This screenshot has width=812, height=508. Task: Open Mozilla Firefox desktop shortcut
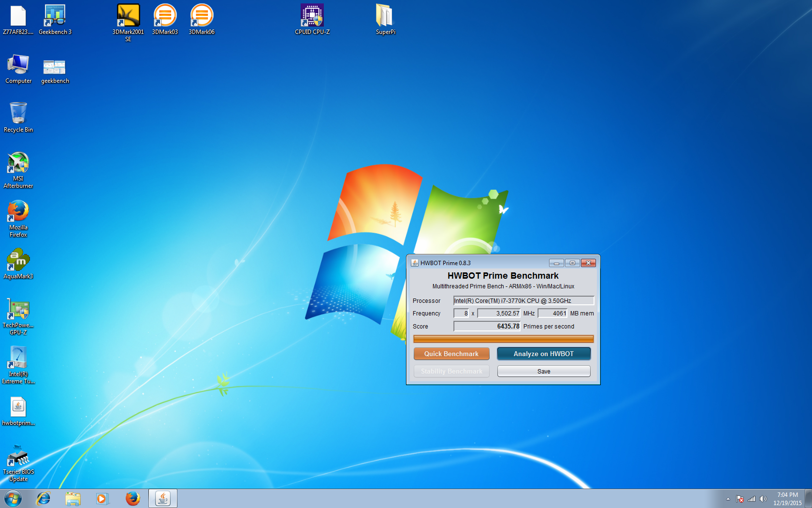pyautogui.click(x=18, y=219)
